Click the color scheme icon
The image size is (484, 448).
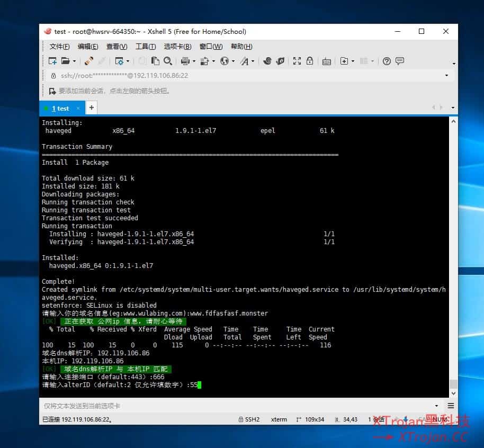point(204,61)
